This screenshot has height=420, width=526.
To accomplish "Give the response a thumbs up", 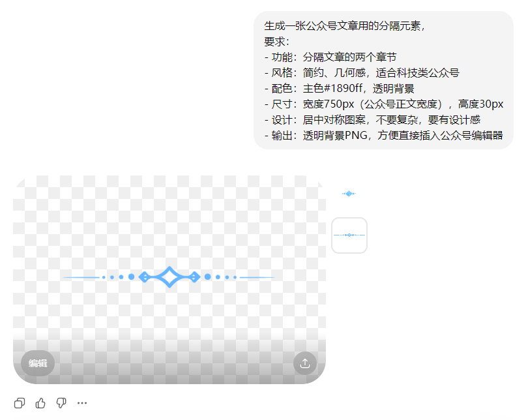I will (40, 403).
